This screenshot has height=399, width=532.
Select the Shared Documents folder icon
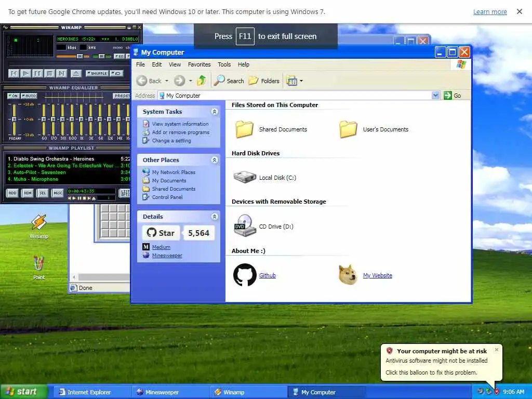pos(244,129)
